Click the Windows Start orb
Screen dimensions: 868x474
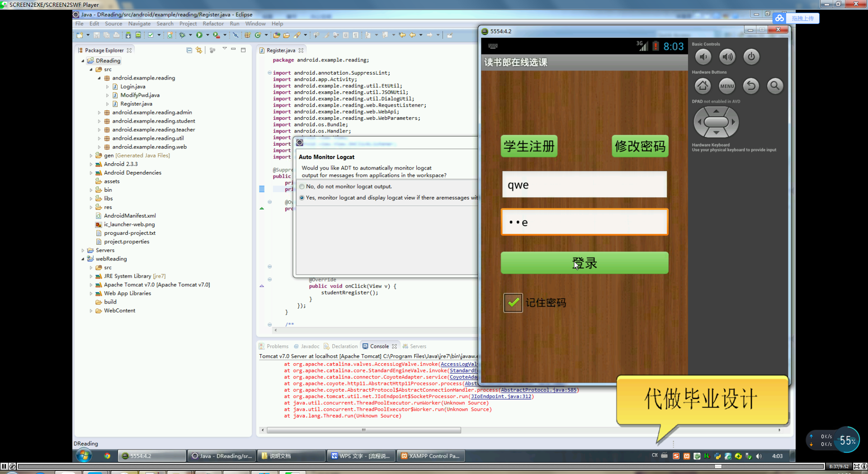pos(84,455)
